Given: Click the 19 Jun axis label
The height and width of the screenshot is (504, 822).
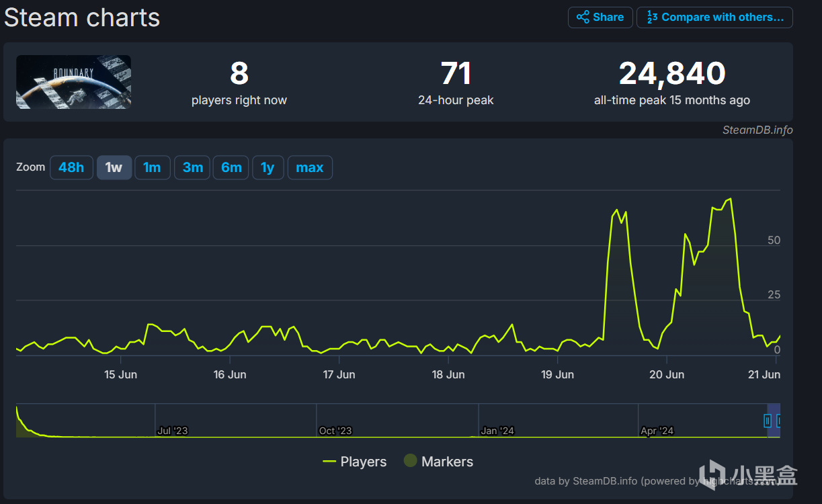Looking at the screenshot, I should pos(557,374).
